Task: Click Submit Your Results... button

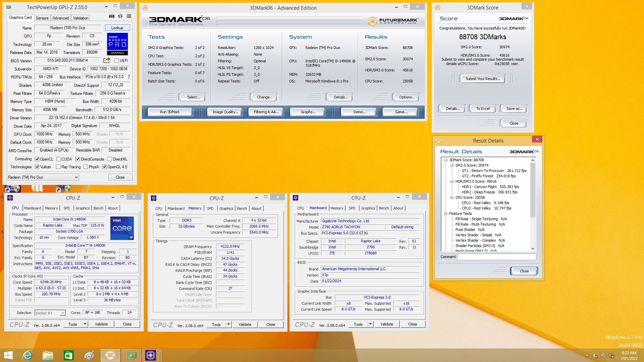Action: click(x=483, y=79)
